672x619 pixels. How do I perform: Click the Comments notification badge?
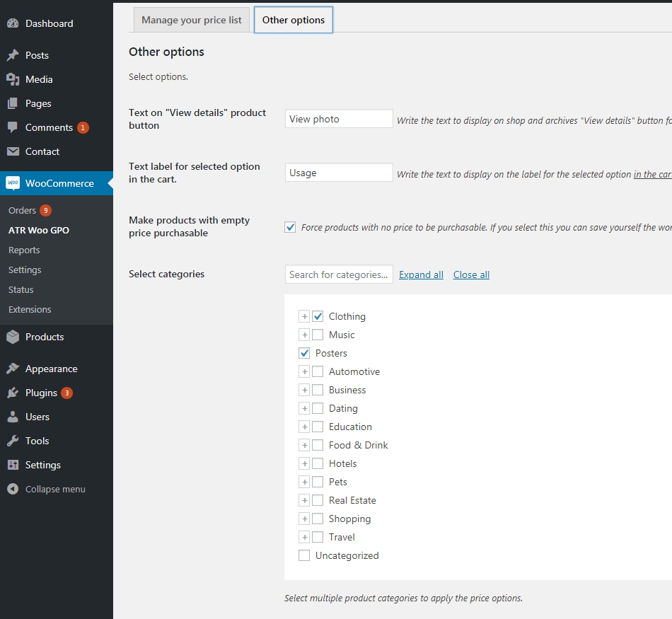tap(83, 127)
